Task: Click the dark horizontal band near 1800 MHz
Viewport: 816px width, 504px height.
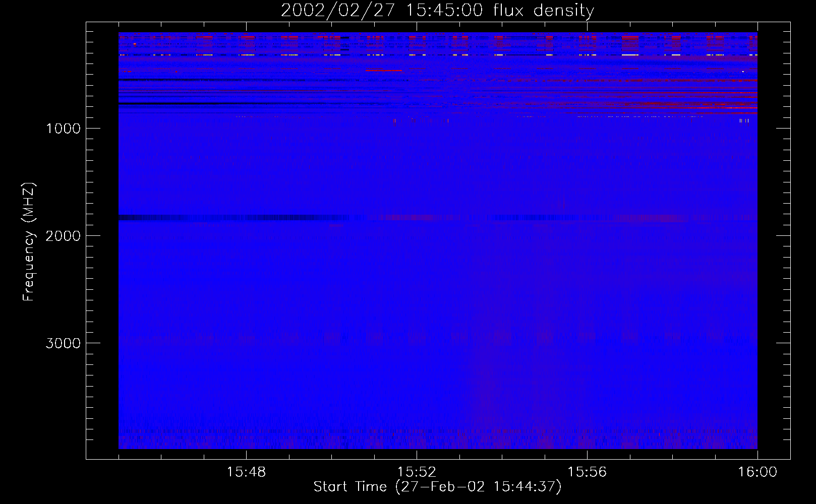Action: pyautogui.click(x=234, y=218)
